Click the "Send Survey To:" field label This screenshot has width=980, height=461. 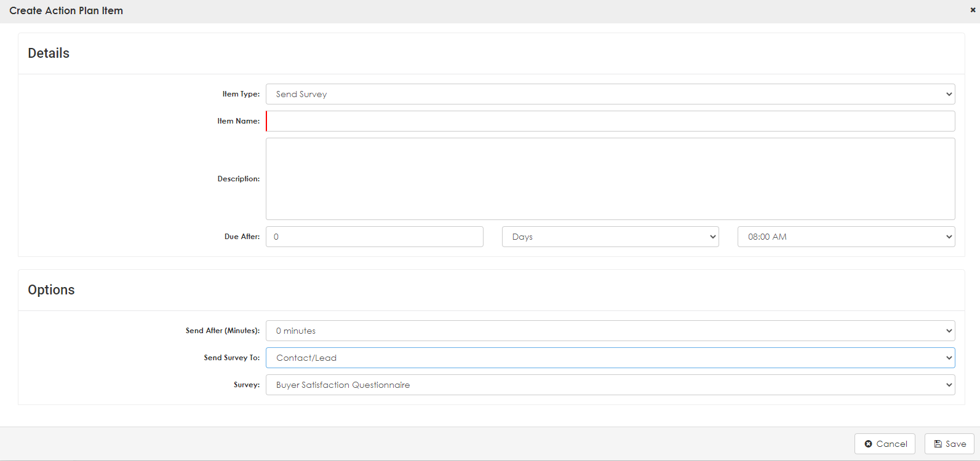pyautogui.click(x=231, y=358)
